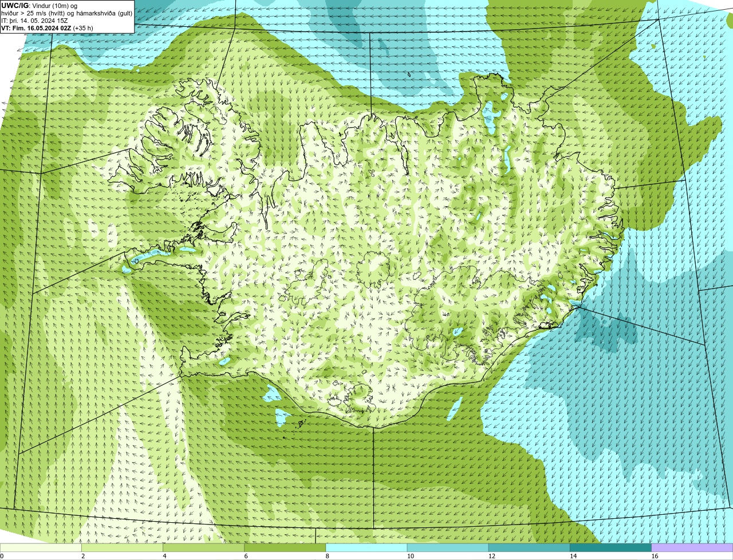
Task: Click the "IT: þri. 14. 05. 2024 15Z" line
Action: (x=34, y=21)
